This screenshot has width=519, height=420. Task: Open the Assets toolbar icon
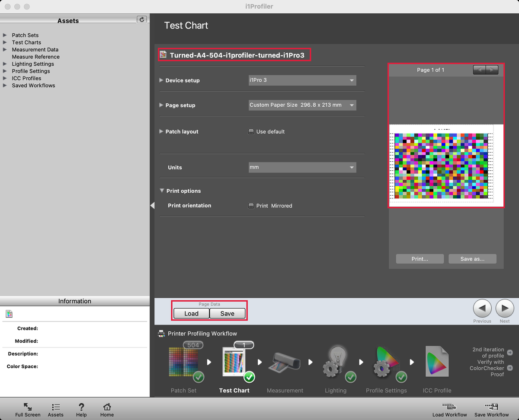(56, 407)
